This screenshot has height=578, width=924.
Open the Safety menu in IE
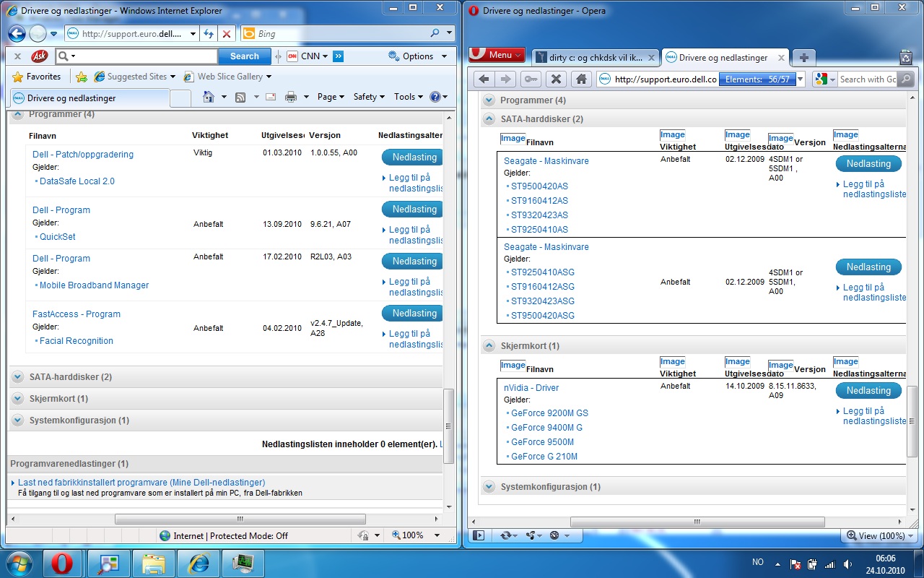(369, 97)
